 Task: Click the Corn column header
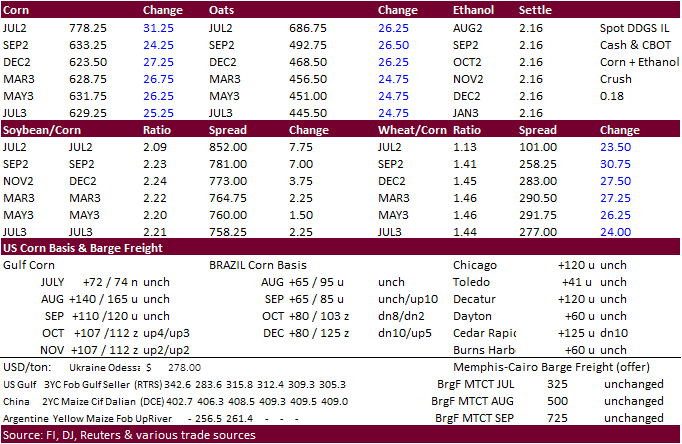click(20, 10)
